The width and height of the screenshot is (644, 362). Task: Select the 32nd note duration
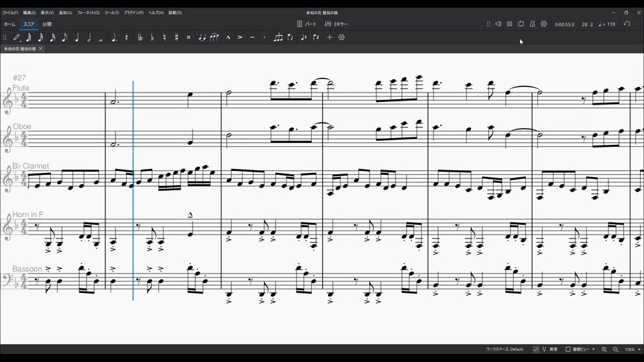[40, 38]
